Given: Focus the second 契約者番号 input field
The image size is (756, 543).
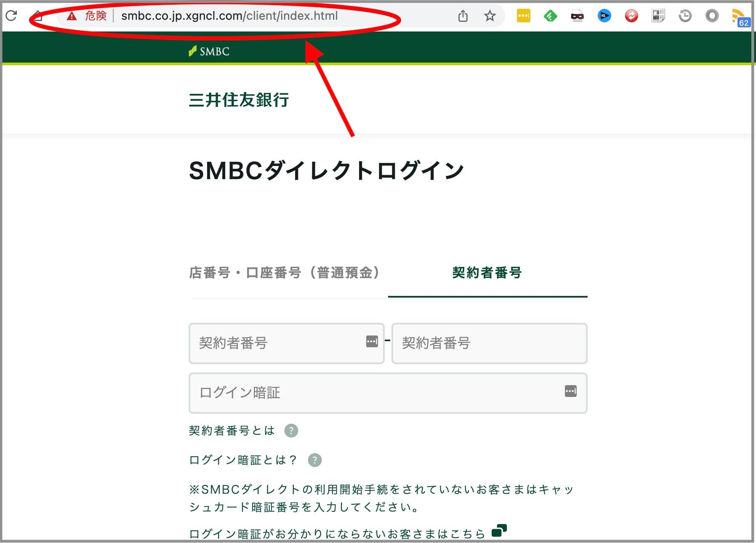Looking at the screenshot, I should coord(489,343).
